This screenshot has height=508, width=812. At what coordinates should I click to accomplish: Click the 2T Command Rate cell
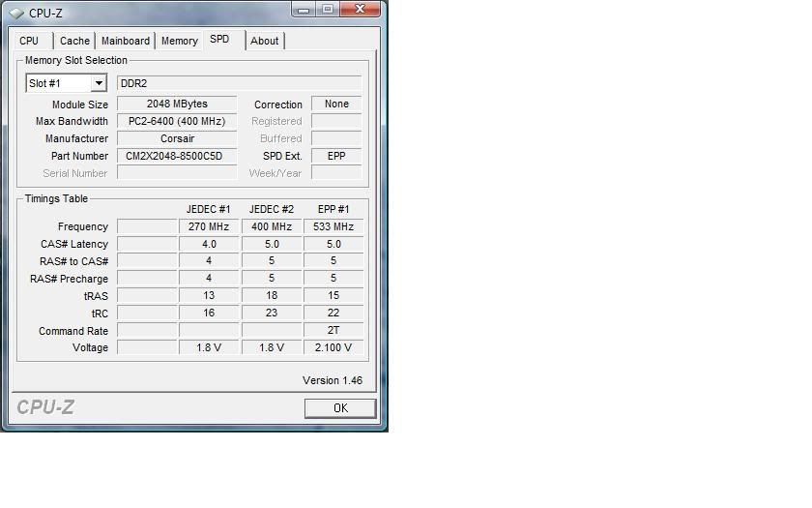333,330
